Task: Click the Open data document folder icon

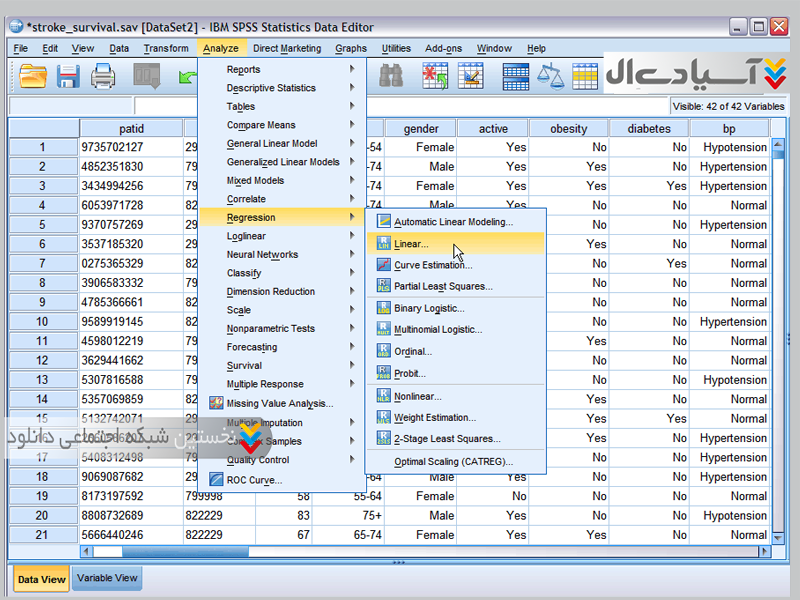Action: coord(34,76)
